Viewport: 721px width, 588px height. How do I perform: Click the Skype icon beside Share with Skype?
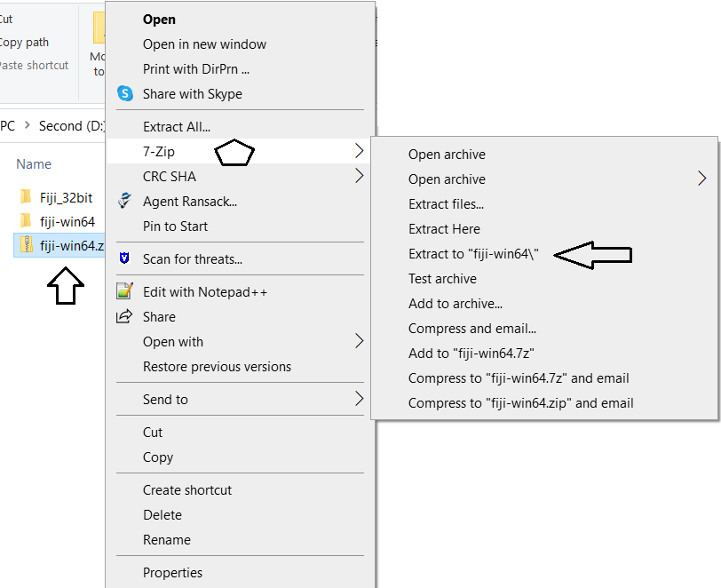pyautogui.click(x=125, y=93)
